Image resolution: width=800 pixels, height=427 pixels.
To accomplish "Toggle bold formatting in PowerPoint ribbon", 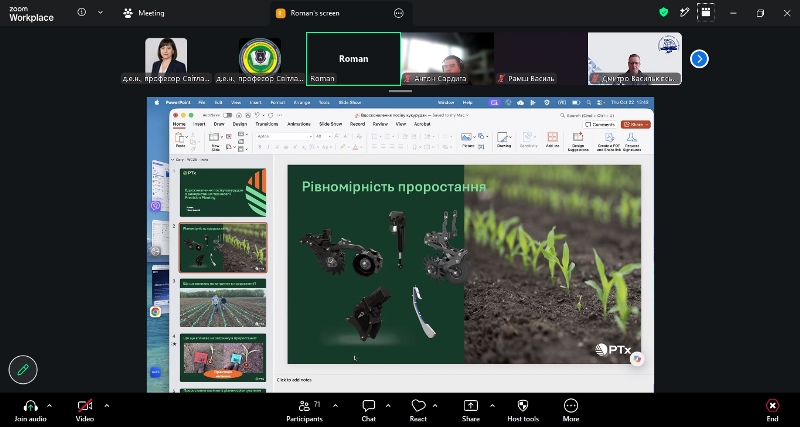I will coord(260,147).
